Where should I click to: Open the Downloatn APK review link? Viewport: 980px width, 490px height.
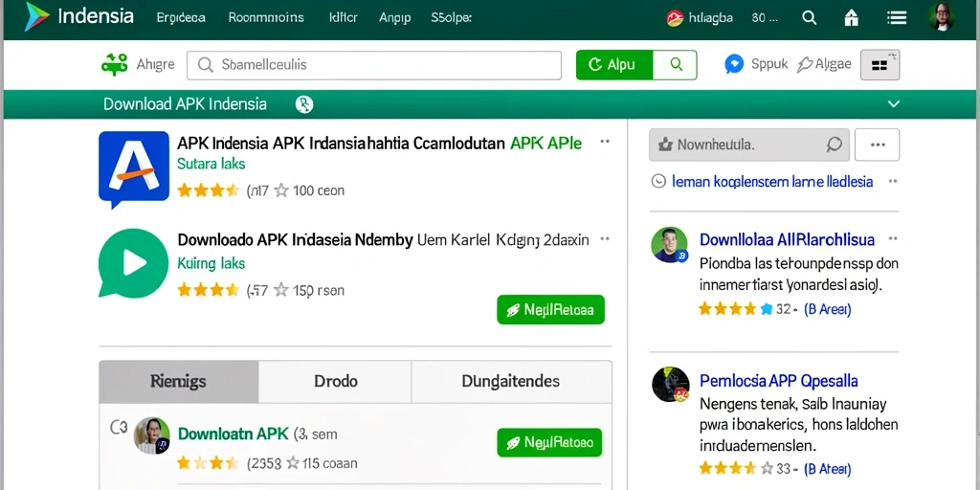234,434
